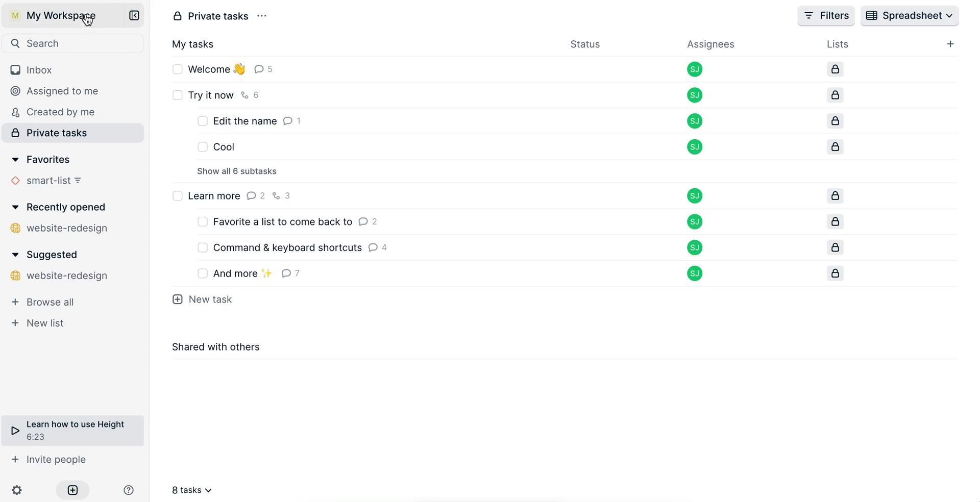Viewport: 980px width, 502px height.
Task: Tick the Learn more task checkbox
Action: point(178,196)
